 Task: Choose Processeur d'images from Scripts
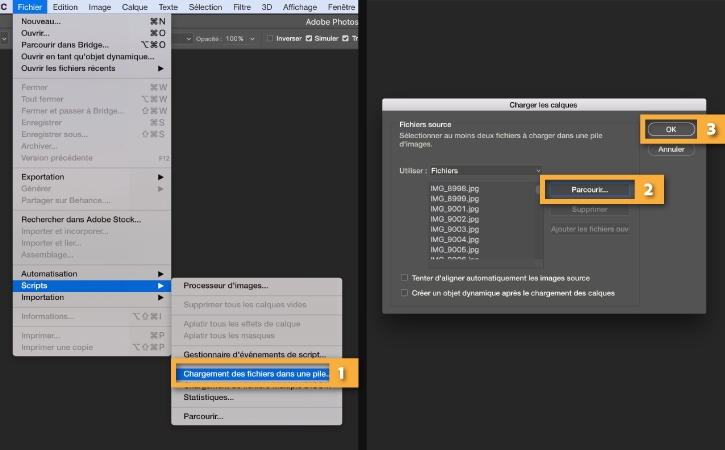point(226,285)
